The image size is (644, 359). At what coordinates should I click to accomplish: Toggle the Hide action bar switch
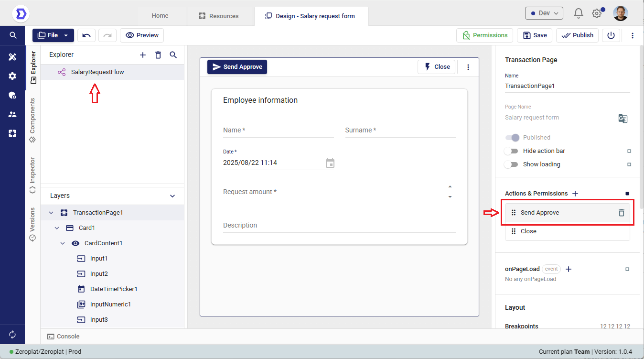click(511, 151)
